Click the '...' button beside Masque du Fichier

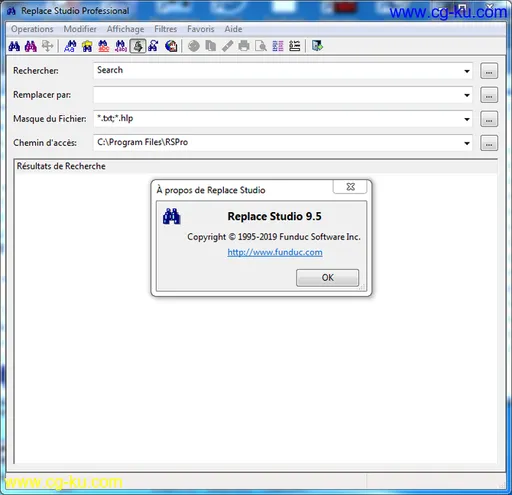(x=489, y=119)
